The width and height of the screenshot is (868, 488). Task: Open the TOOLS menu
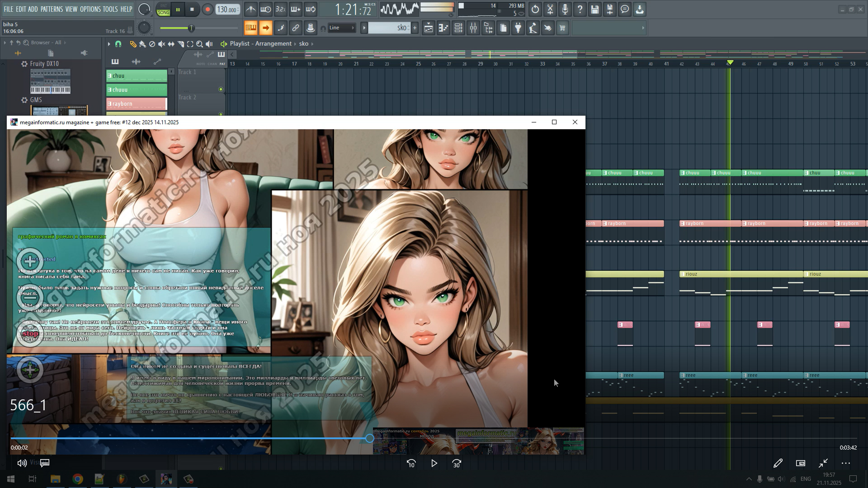tap(110, 9)
